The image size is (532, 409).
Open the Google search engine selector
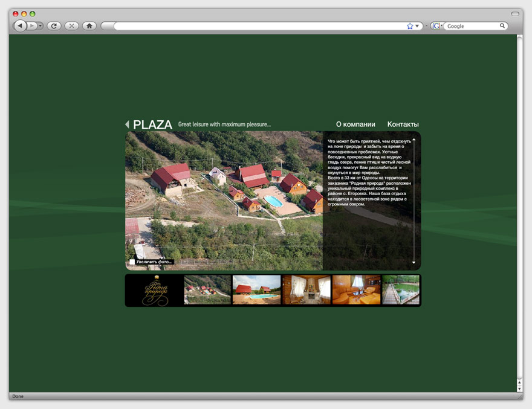[437, 26]
